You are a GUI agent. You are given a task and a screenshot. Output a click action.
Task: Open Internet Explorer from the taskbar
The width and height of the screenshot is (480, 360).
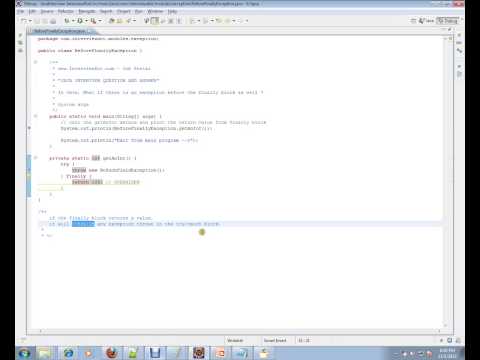click(x=69, y=353)
